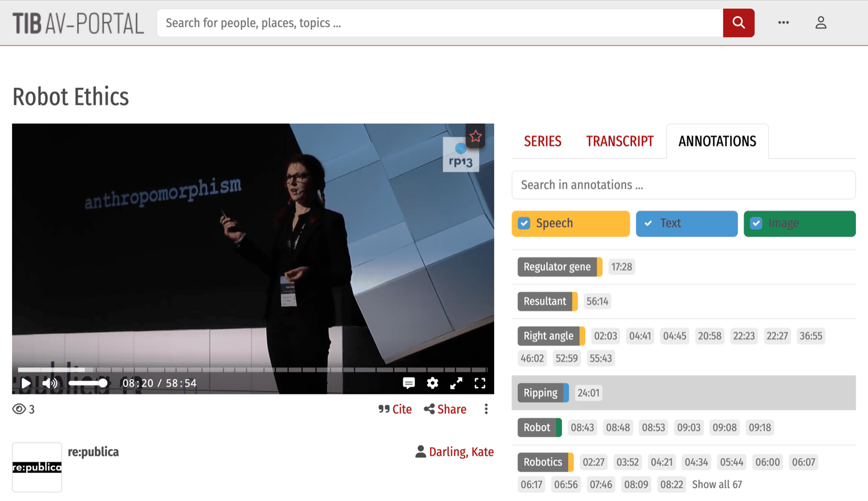Viewport: 868px width, 501px height.
Task: Disable the Image annotations checkbox
Action: tap(755, 224)
